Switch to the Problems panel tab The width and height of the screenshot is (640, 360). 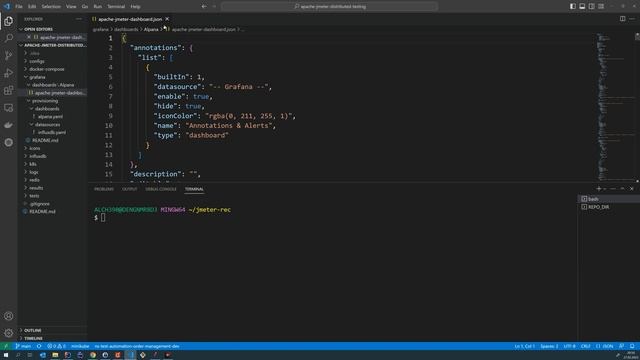point(104,189)
